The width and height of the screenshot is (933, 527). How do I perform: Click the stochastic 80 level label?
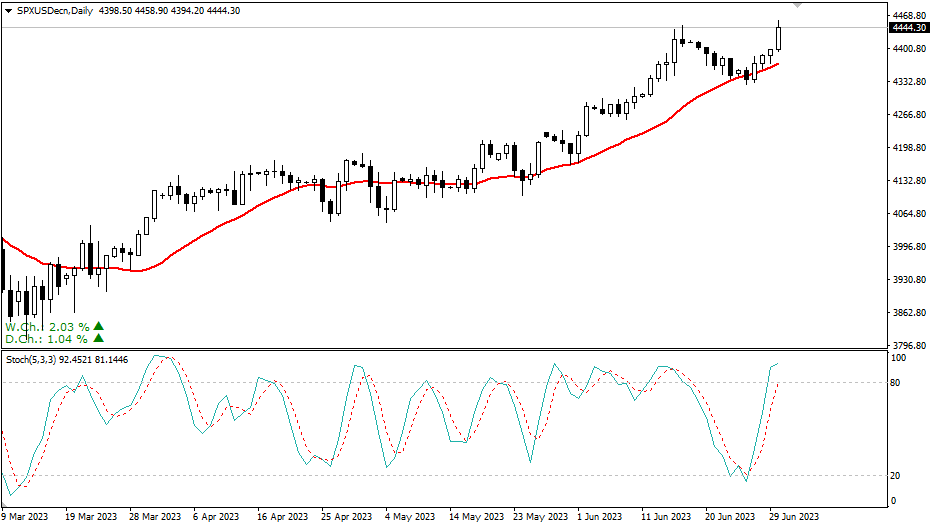pyautogui.click(x=898, y=383)
